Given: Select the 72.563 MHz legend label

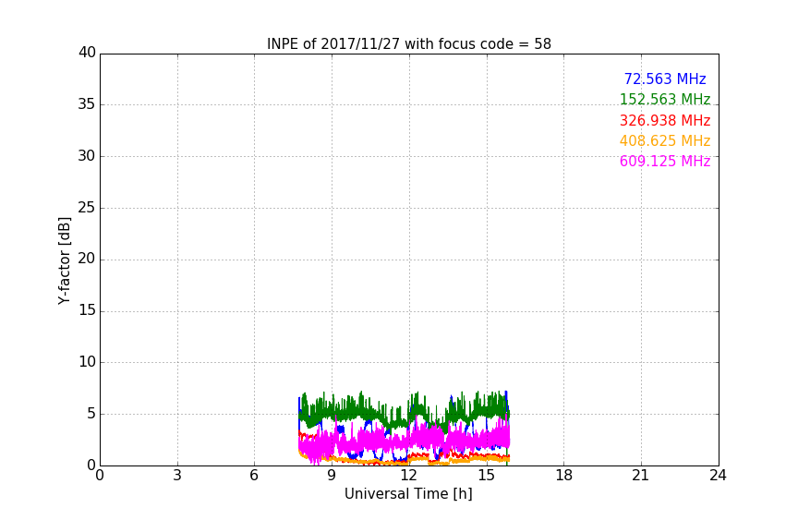Looking at the screenshot, I should [x=665, y=79].
